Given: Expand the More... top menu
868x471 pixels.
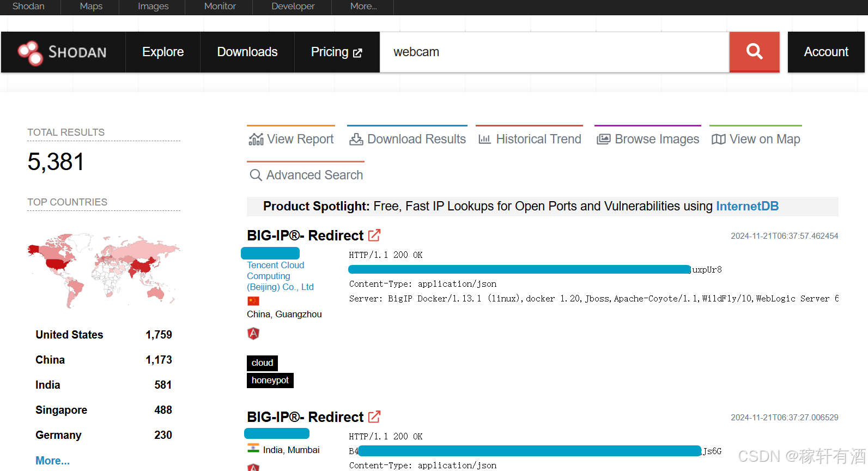Looking at the screenshot, I should click(363, 7).
